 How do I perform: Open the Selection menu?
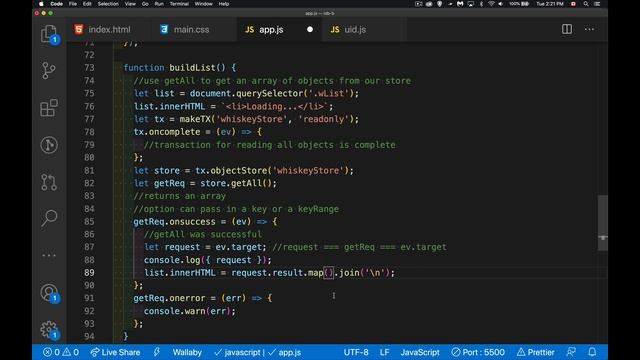(108, 4)
